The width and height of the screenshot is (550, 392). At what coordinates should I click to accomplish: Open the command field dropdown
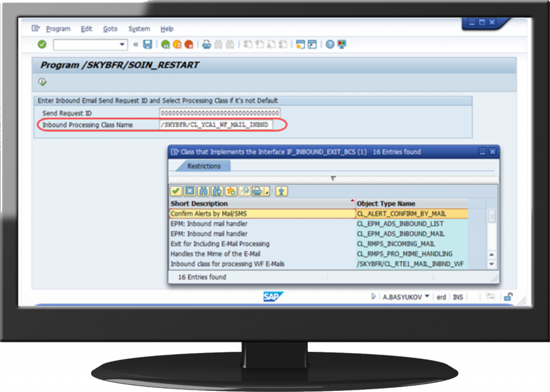[122, 45]
